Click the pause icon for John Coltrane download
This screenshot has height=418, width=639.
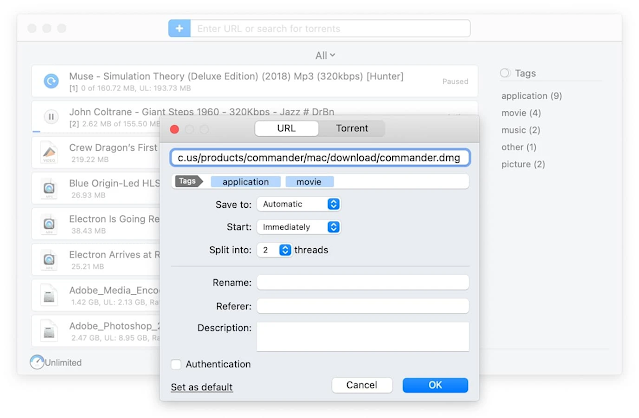click(51, 117)
